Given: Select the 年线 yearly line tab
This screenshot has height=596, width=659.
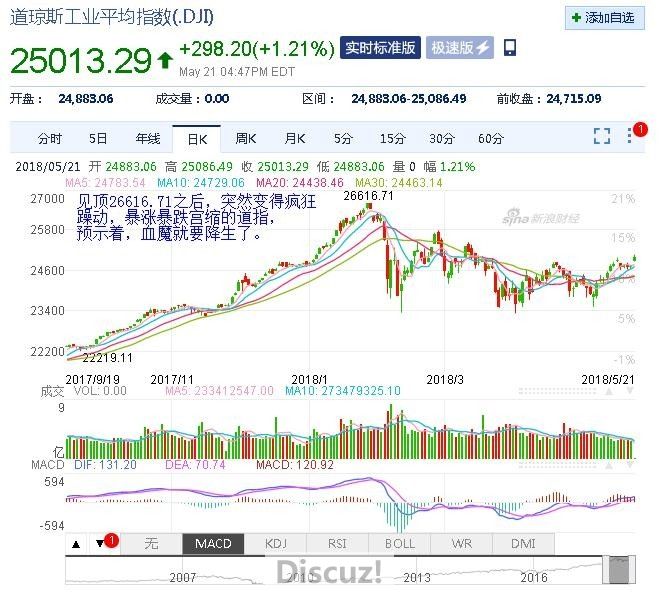Looking at the screenshot, I should [x=148, y=138].
